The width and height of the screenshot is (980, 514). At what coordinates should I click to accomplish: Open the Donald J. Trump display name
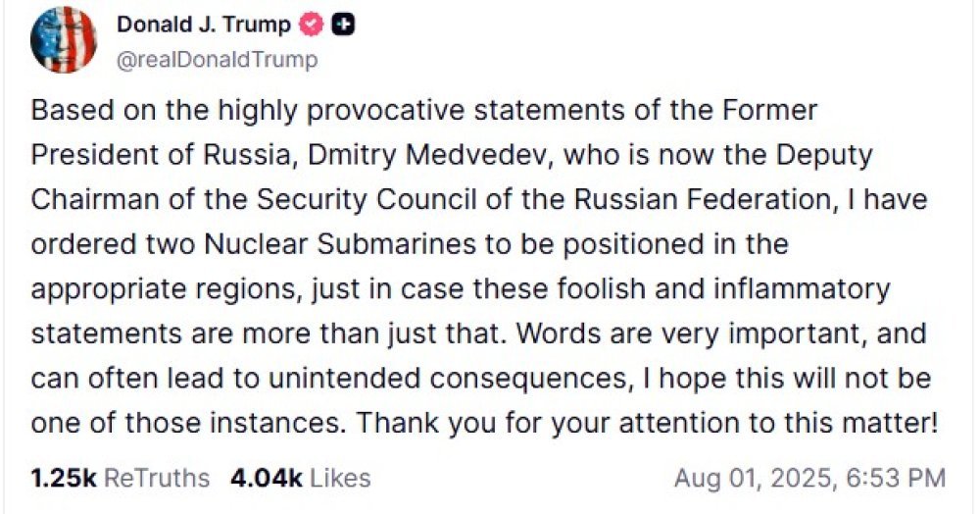coord(204,25)
